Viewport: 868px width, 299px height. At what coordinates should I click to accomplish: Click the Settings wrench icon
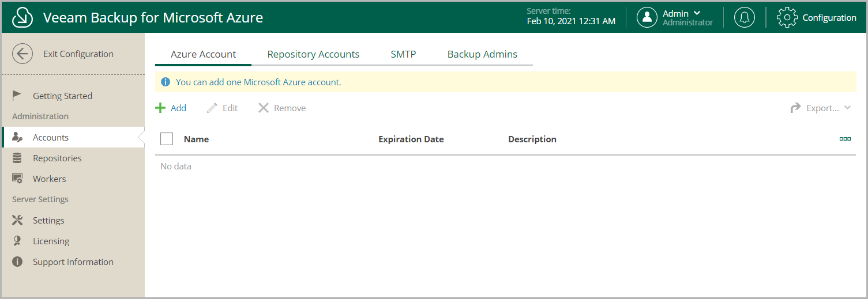pyautogui.click(x=17, y=220)
